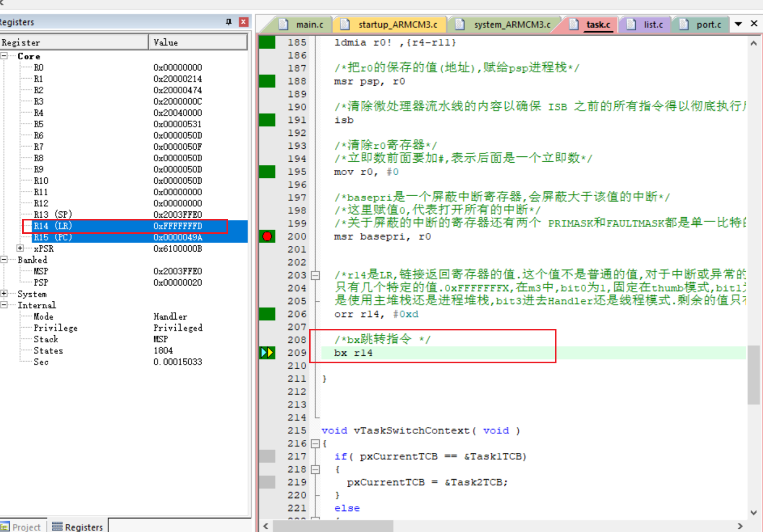Collapse the comment block at line 203

pyautogui.click(x=315, y=275)
